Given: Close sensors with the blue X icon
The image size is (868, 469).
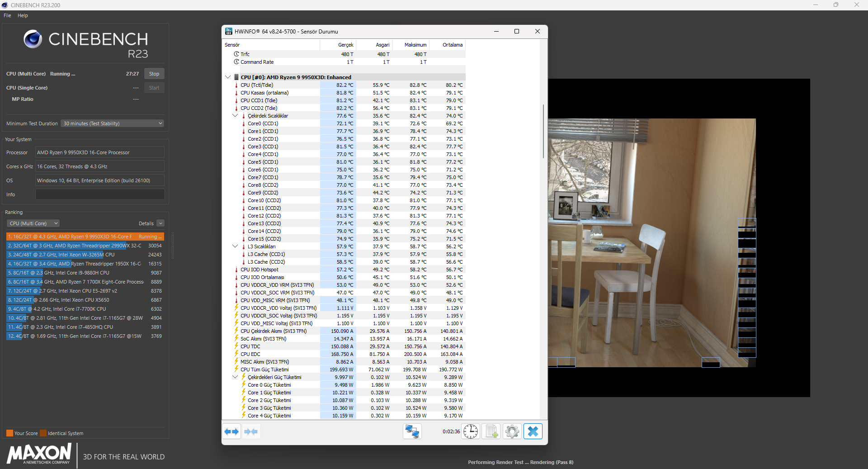Looking at the screenshot, I should coord(533,431).
